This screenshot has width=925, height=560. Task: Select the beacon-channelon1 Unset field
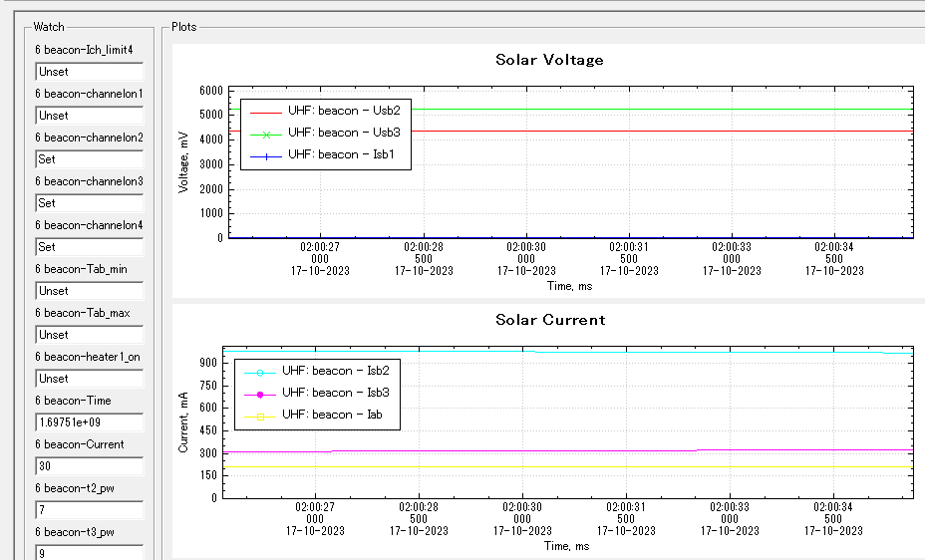click(x=89, y=116)
